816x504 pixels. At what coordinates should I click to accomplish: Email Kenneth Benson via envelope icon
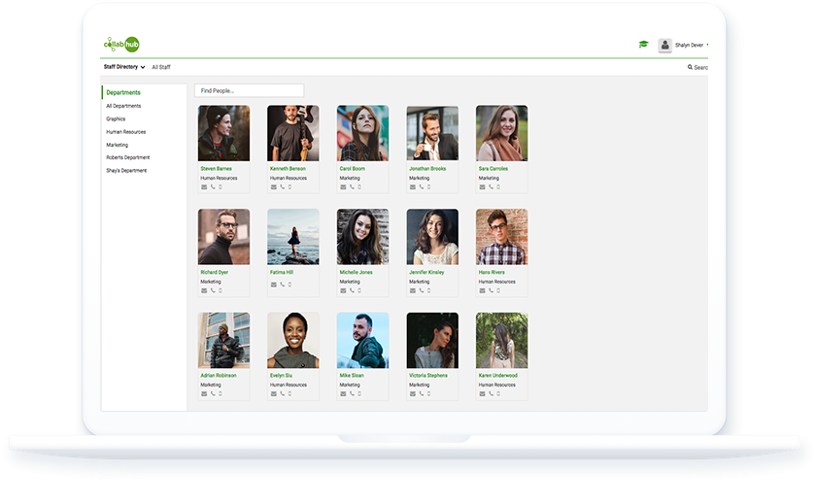click(x=274, y=187)
